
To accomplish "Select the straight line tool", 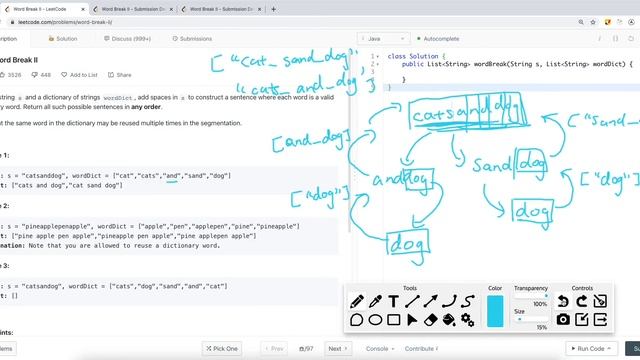I will click(x=412, y=301).
